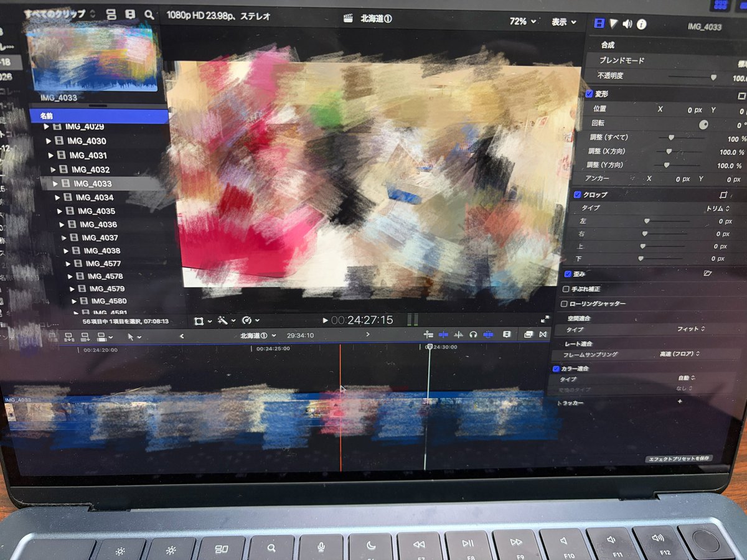Append clip to the timeline button
Image resolution: width=747 pixels, height=560 pixels.
coord(85,337)
